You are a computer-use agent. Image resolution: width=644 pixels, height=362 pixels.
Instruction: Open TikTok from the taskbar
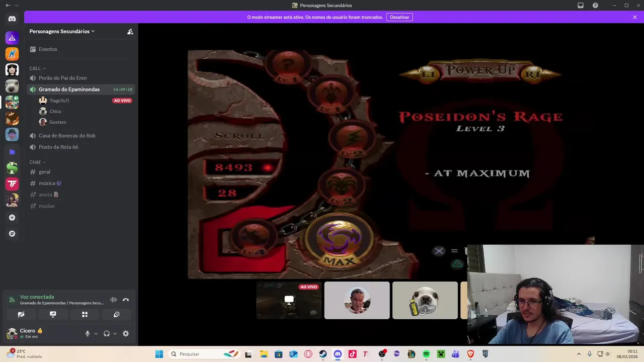[x=352, y=354]
